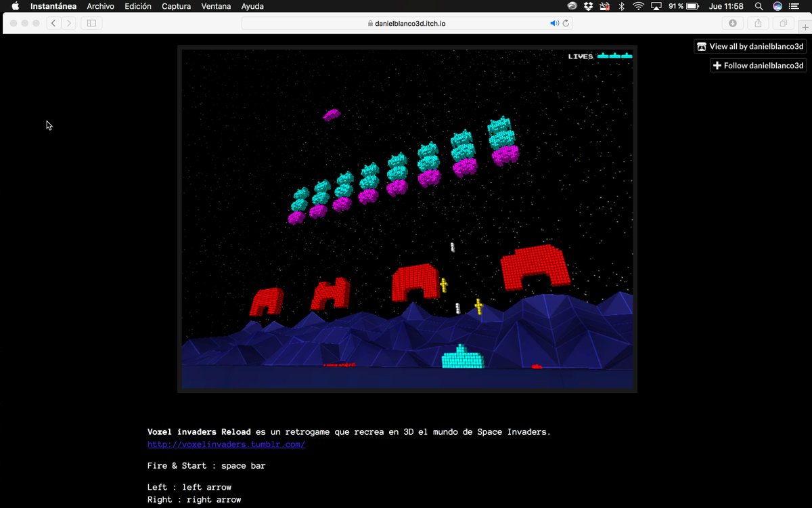The width and height of the screenshot is (812, 508).
Task: Show Safari downloads
Action: (x=732, y=23)
